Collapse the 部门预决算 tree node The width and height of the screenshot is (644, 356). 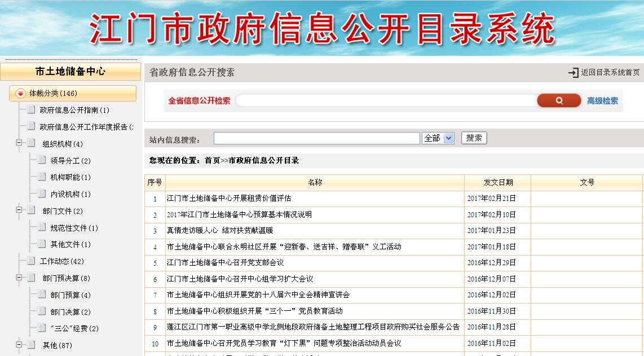(x=19, y=278)
